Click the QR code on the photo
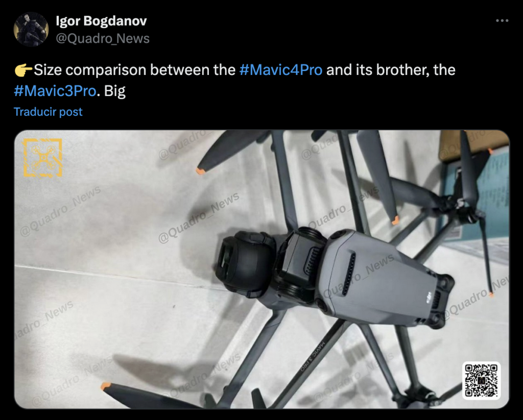 (481, 380)
